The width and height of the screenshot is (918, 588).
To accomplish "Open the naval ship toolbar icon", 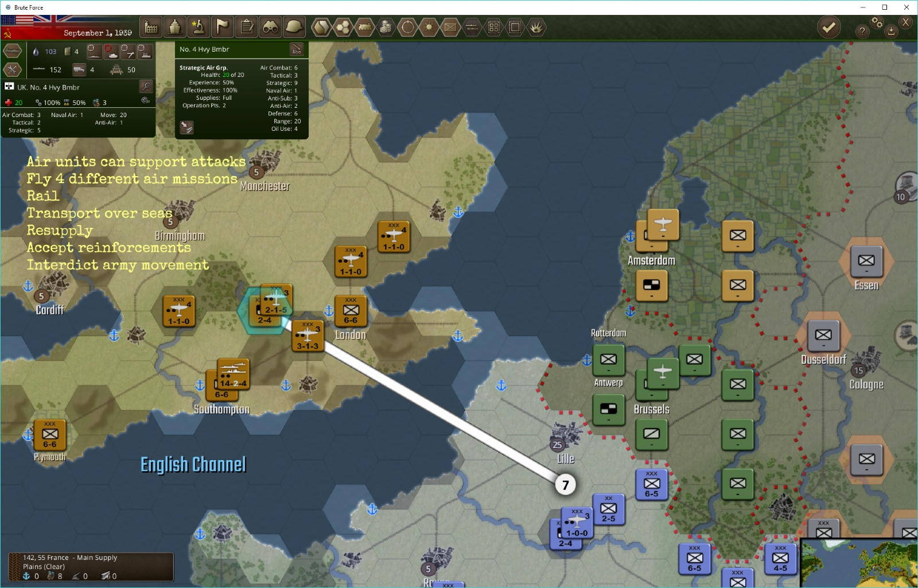I will tap(174, 27).
